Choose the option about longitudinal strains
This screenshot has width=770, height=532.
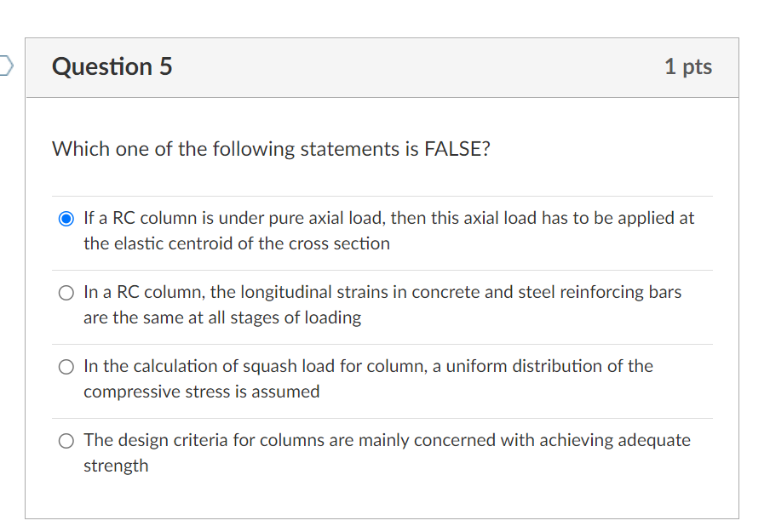(66, 293)
